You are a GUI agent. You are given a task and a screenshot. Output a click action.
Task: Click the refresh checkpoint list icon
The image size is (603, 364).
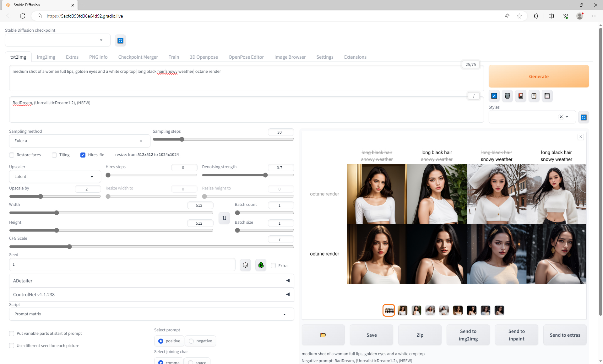[x=120, y=40]
